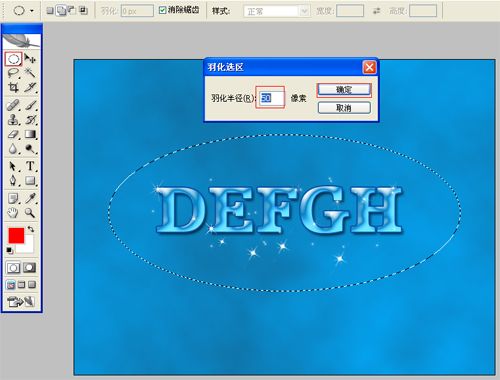Screen dimensions: 500x380
Task: Select the Hand tool
Action: click(x=13, y=213)
